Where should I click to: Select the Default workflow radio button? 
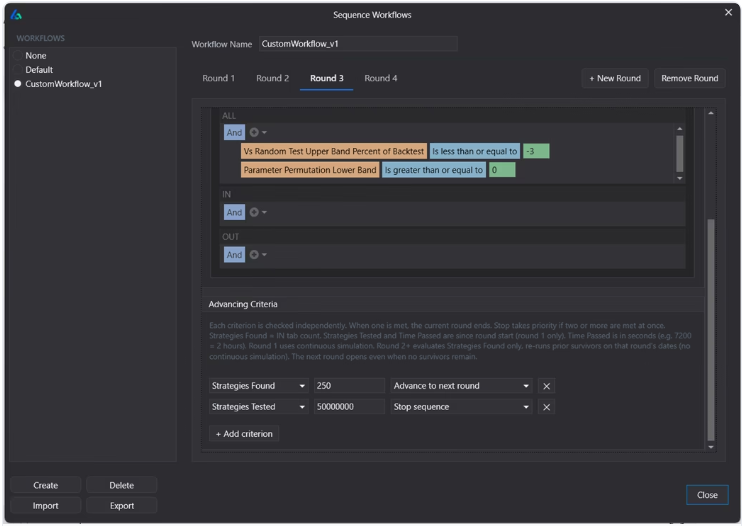[18, 69]
